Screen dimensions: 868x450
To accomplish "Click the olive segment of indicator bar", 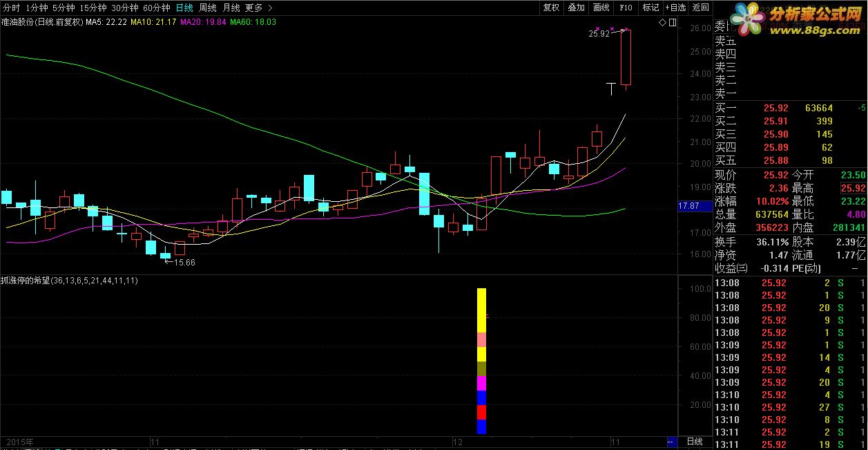I will (x=482, y=368).
